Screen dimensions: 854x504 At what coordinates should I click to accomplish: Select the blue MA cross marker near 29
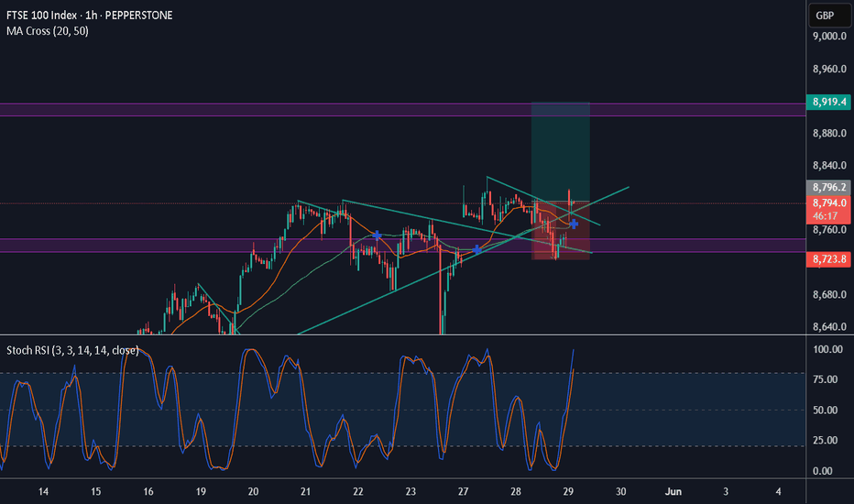[x=574, y=224]
